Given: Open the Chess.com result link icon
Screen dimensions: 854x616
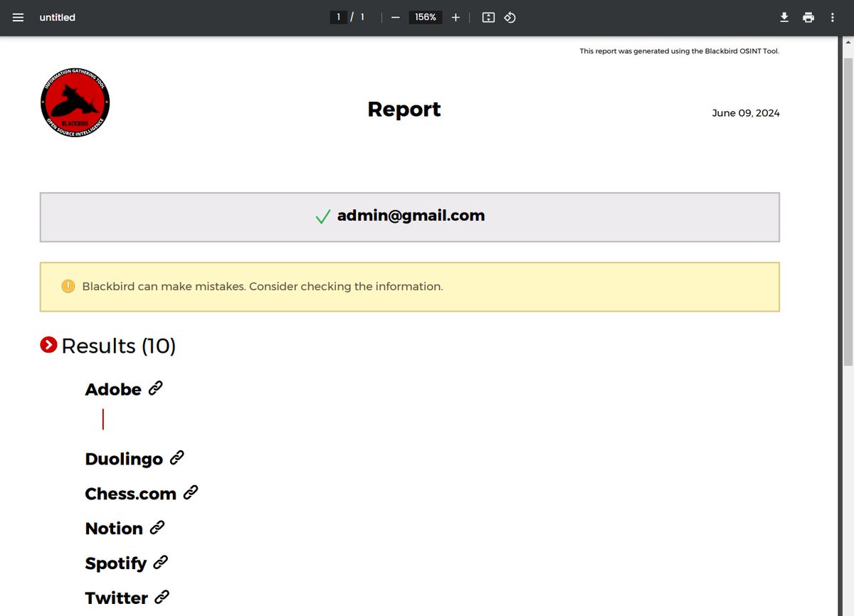Looking at the screenshot, I should (x=190, y=492).
